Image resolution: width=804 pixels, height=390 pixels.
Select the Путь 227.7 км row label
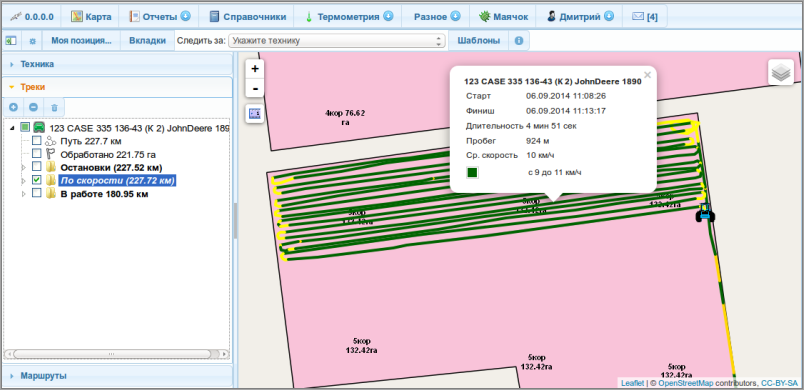pos(91,141)
